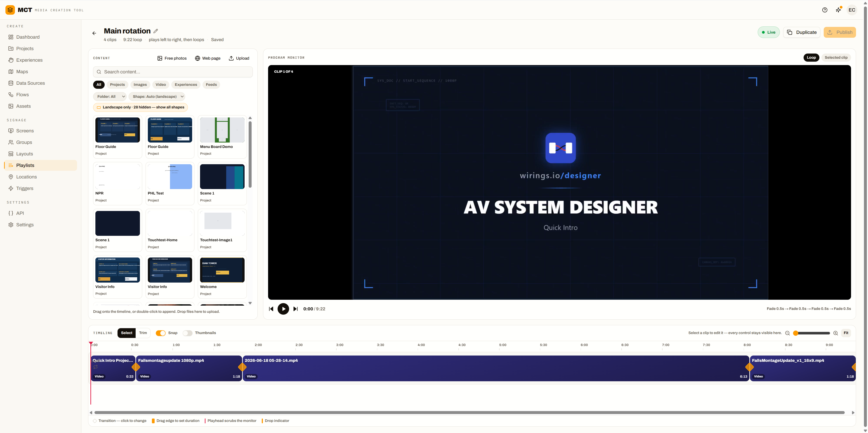Skip to previous clip in program monitor
Screen dimensions: 868x433
pyautogui.click(x=271, y=309)
